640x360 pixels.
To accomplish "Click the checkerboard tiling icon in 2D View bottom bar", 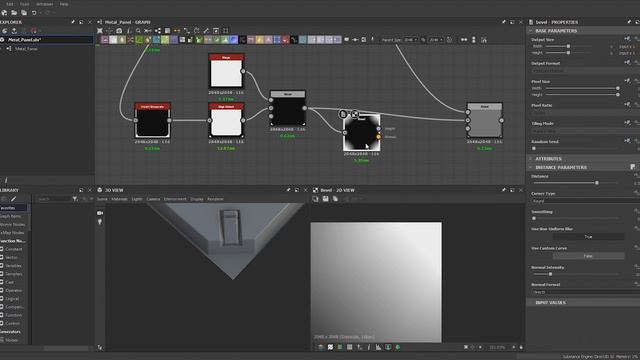I will click(330, 347).
